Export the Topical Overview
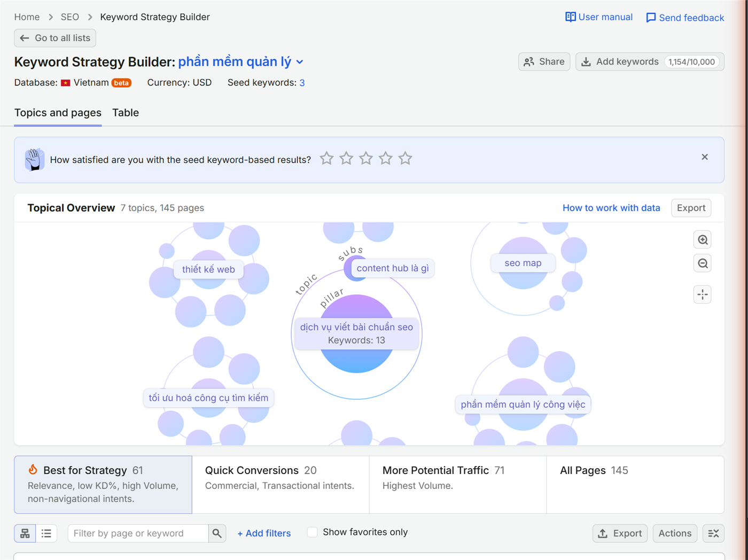 (x=691, y=208)
